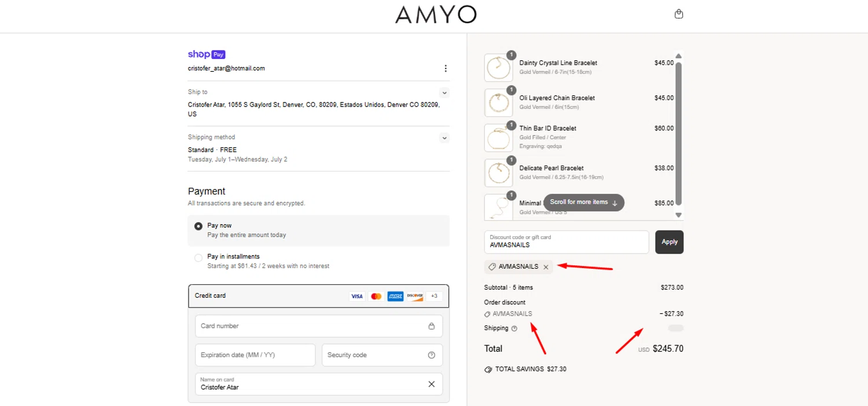Click the Dainty Crystal Line Bracelet title

click(x=558, y=63)
